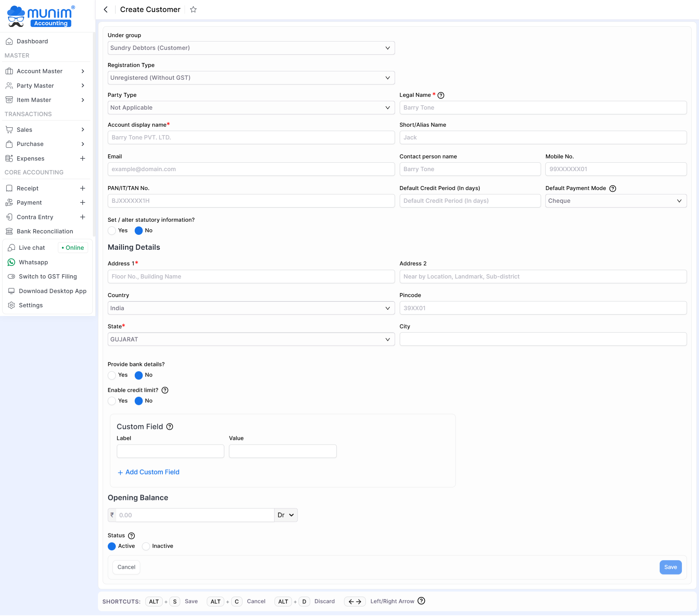
Task: Click the Custom Field help icon
Action: tap(170, 427)
